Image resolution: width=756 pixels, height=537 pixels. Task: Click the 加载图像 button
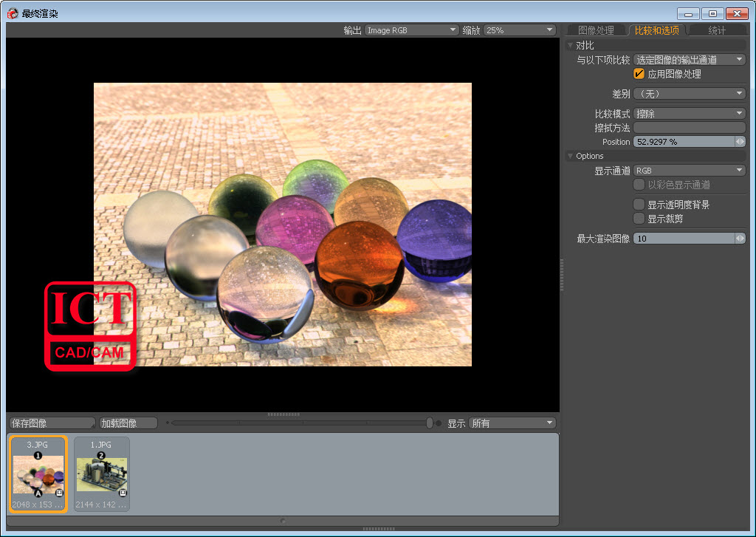128,423
